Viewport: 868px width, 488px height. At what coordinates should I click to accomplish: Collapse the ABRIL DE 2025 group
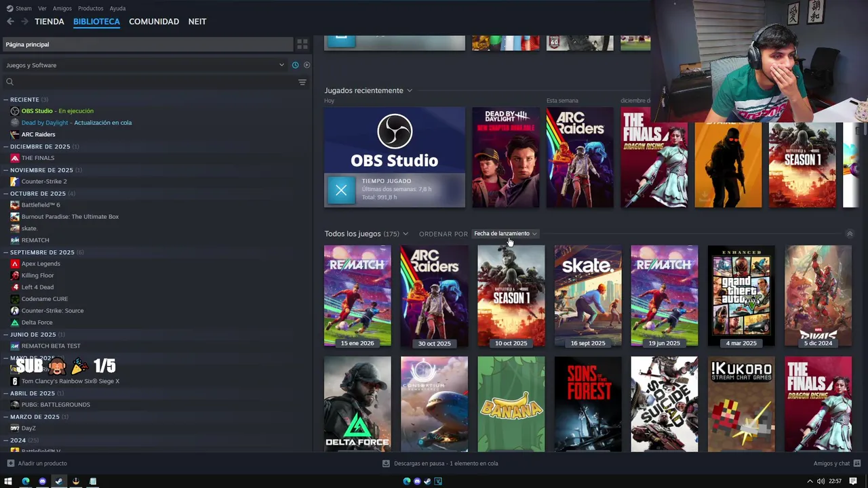pos(5,393)
